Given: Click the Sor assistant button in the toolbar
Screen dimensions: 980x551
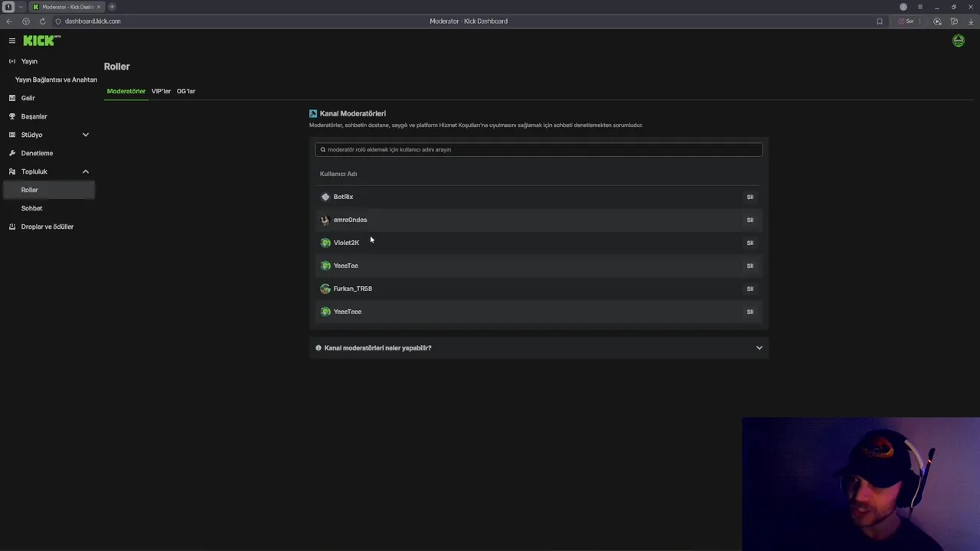Looking at the screenshot, I should coord(906,21).
